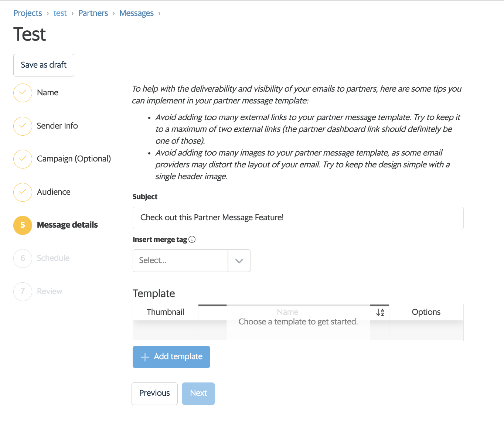Viewport: 504px width, 439px height.
Task: Navigate to Partners breadcrumb link
Action: [x=93, y=13]
